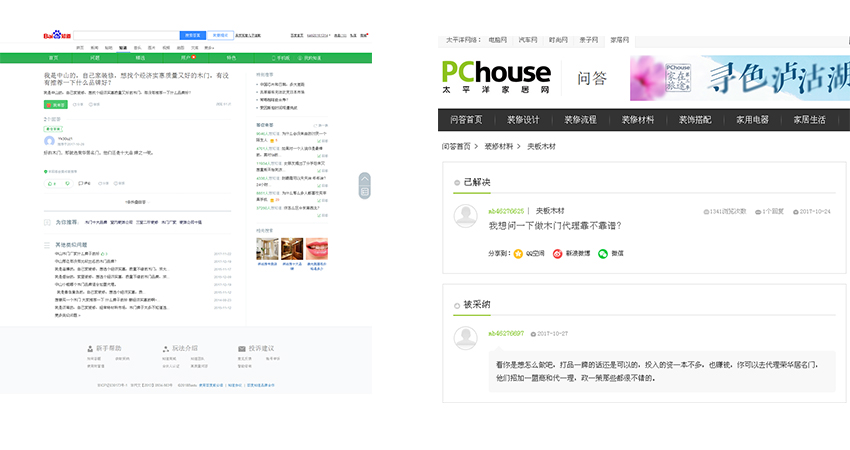Click the Baidu Zhidao logo
850x450 pixels.
(x=57, y=35)
